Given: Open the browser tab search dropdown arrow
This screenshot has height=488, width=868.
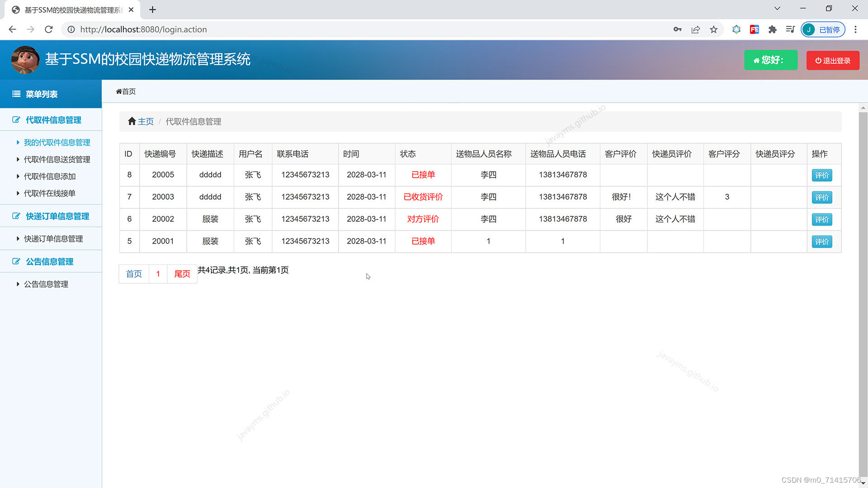Looking at the screenshot, I should point(777,9).
